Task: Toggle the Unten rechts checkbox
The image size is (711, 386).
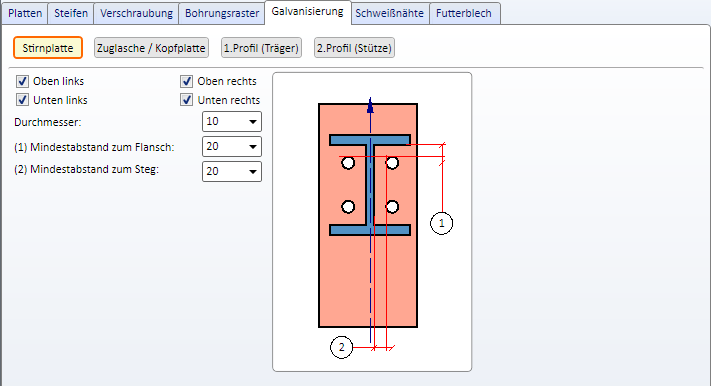Action: 186,100
